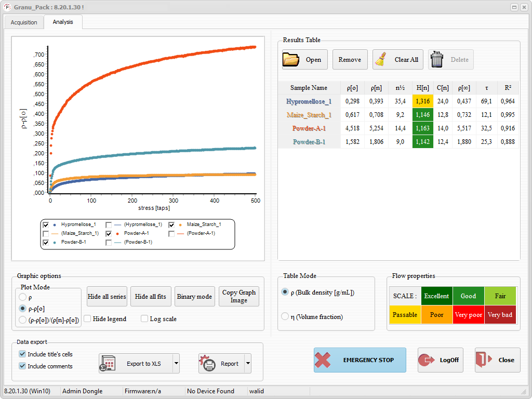Screen dimensions: 532x399
Task: Open the Export to XLS dropdown arrow
Action: point(177,363)
